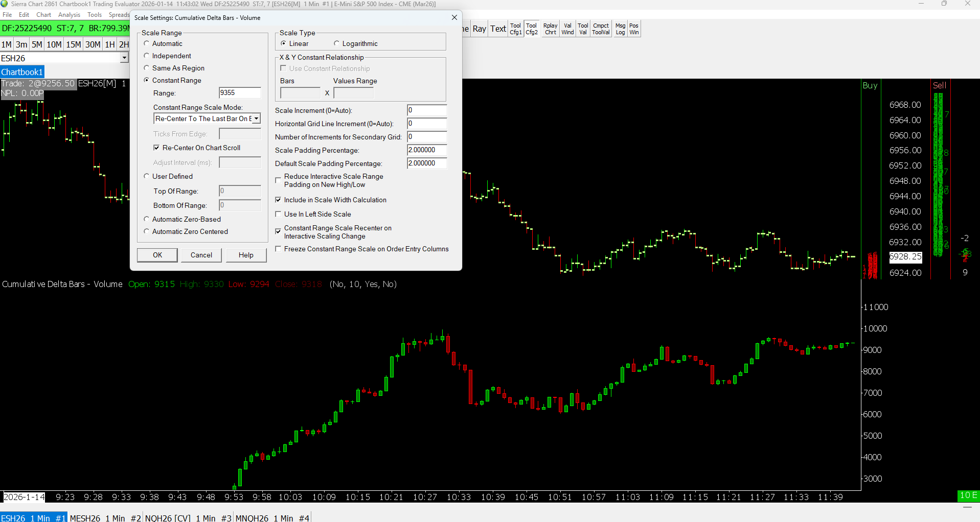Open the Msg Log window
Screen dimensions: 980x522
click(x=620, y=29)
